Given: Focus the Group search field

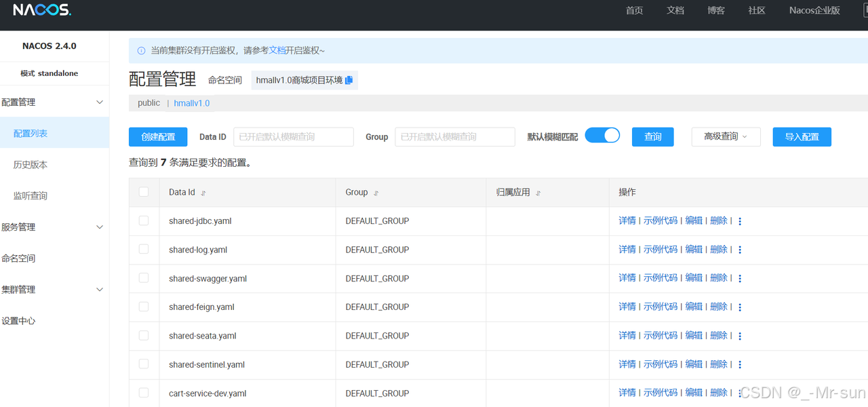Looking at the screenshot, I should [455, 136].
